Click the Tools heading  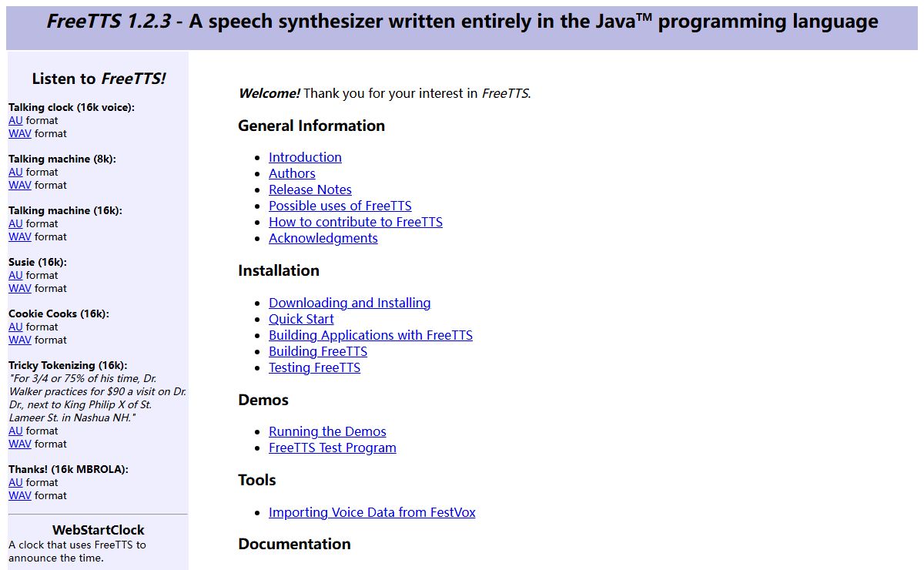tap(257, 480)
